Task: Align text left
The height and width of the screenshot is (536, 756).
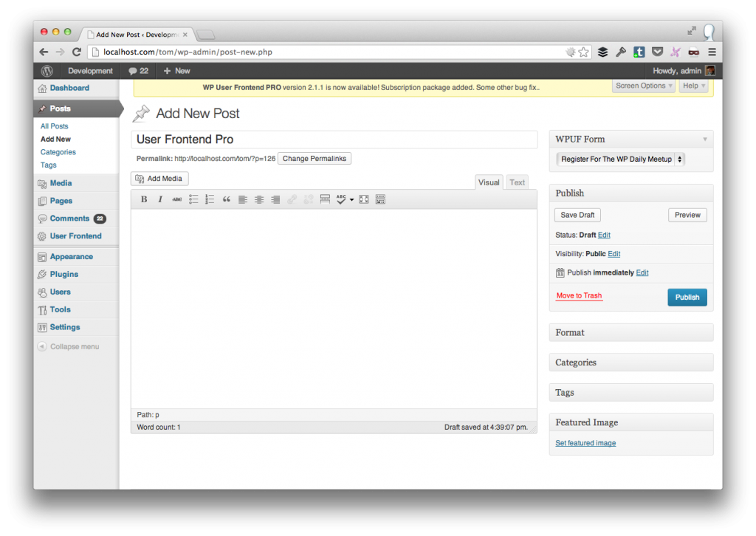Action: click(242, 199)
